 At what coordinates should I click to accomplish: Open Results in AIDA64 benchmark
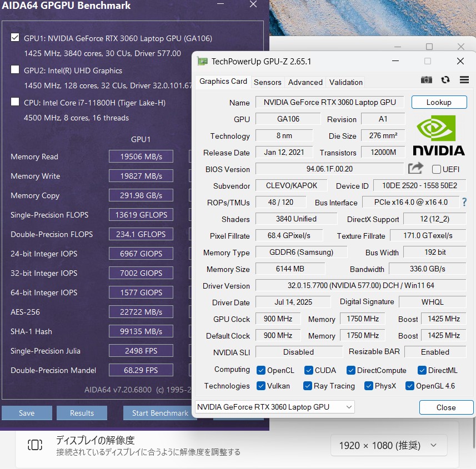[x=82, y=413]
